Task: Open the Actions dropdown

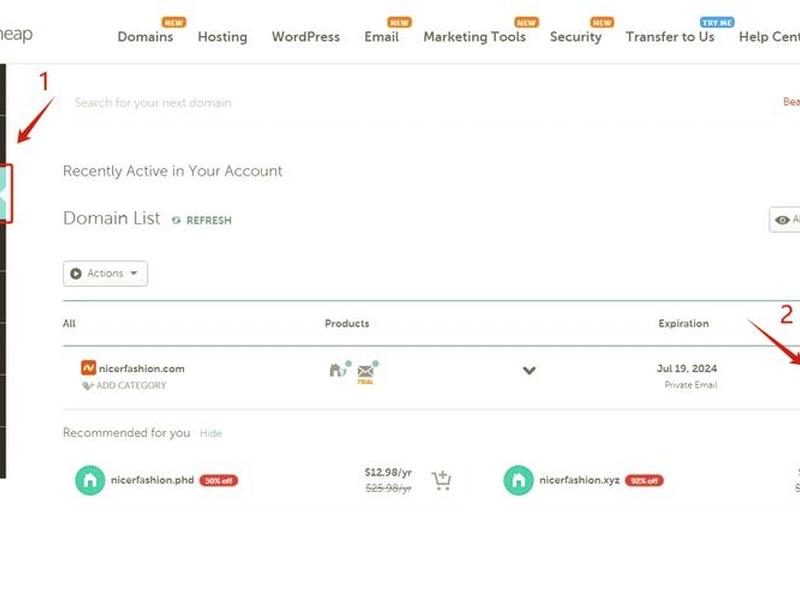Action: pos(106,273)
